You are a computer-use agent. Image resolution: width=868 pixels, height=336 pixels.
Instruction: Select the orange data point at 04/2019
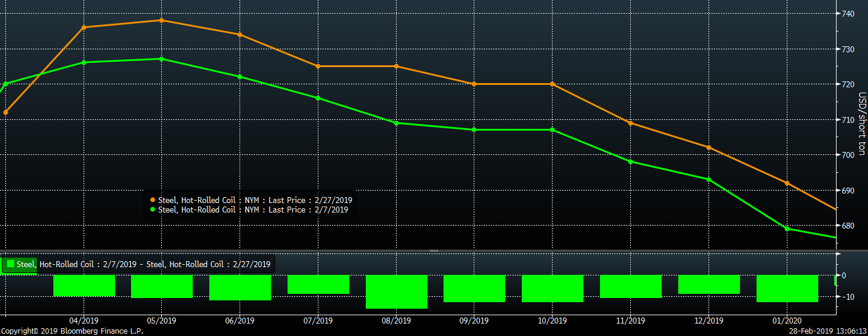pos(84,27)
